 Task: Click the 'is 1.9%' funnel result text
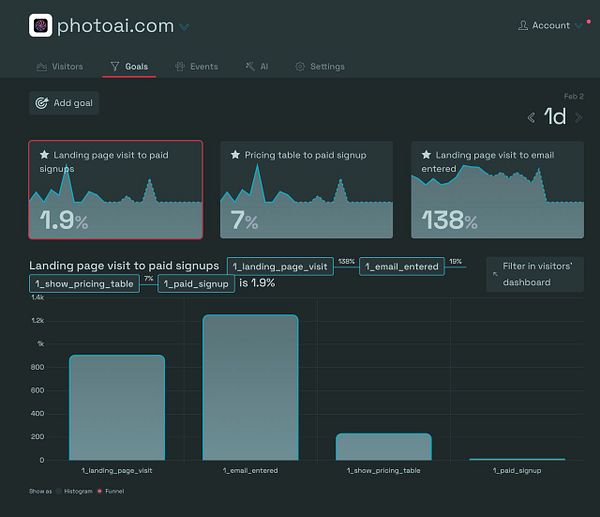click(257, 283)
